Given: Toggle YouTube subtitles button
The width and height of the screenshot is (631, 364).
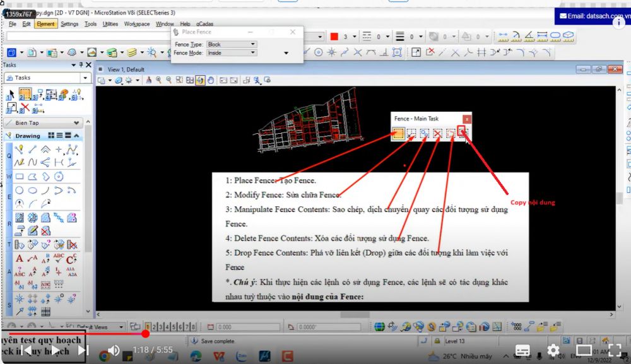Looking at the screenshot, I should pos(522,350).
